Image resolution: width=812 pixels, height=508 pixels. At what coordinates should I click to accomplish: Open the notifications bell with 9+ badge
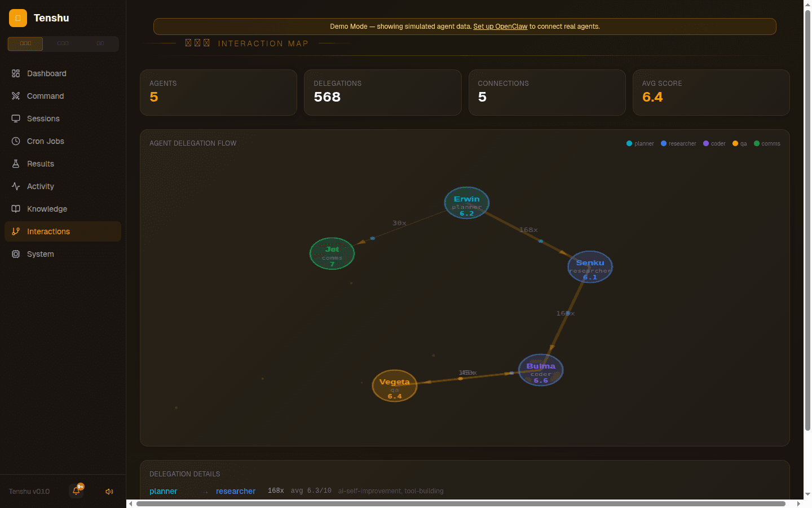coord(76,491)
